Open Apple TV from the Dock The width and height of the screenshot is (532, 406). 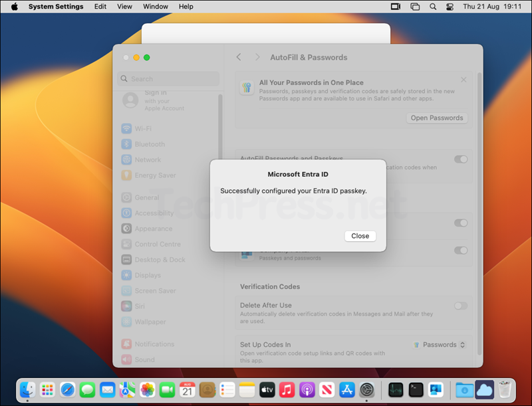coord(267,390)
